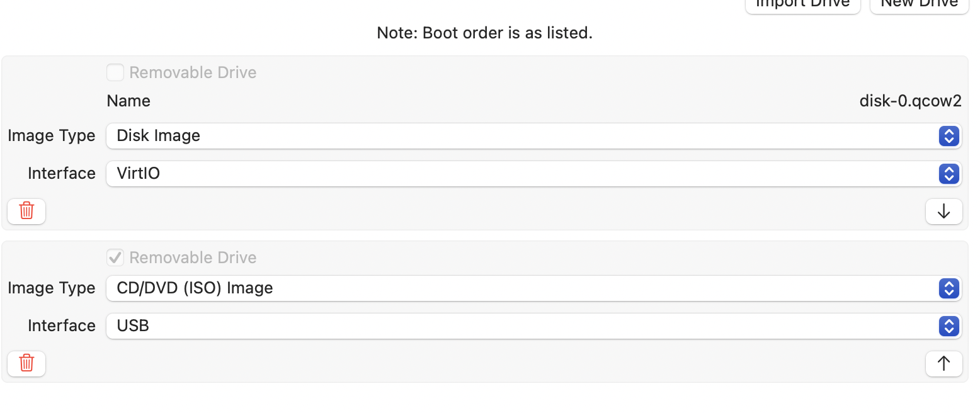
Task: Click the blue chevron beside CD/DVD (ISO) Image
Action: (949, 288)
